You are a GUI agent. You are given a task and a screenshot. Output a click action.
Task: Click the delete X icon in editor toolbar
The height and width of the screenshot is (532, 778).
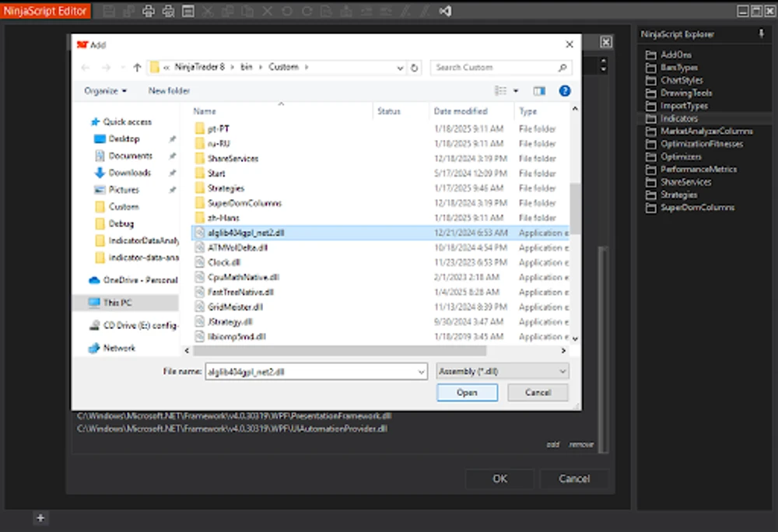[x=268, y=11]
